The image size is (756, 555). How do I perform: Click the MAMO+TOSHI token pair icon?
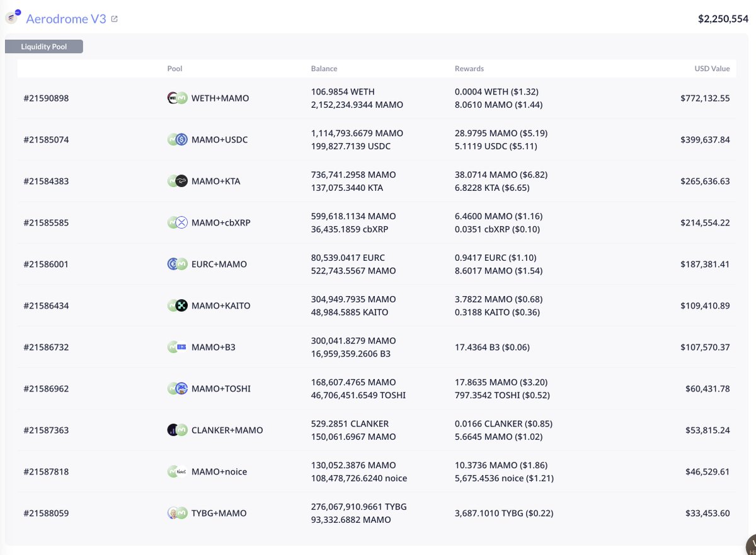point(178,389)
